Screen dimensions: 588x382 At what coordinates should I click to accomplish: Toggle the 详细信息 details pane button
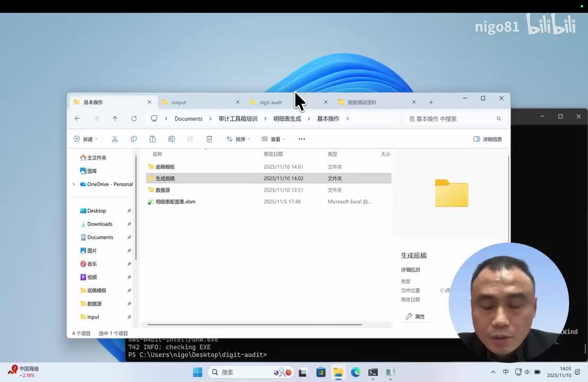[488, 139]
